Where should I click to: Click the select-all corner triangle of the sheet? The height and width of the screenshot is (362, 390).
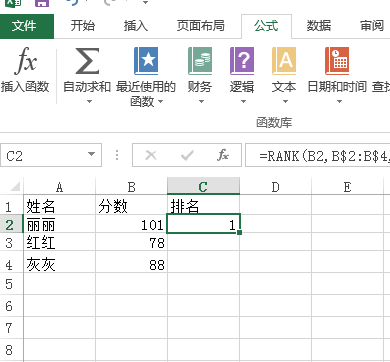pos(16,187)
